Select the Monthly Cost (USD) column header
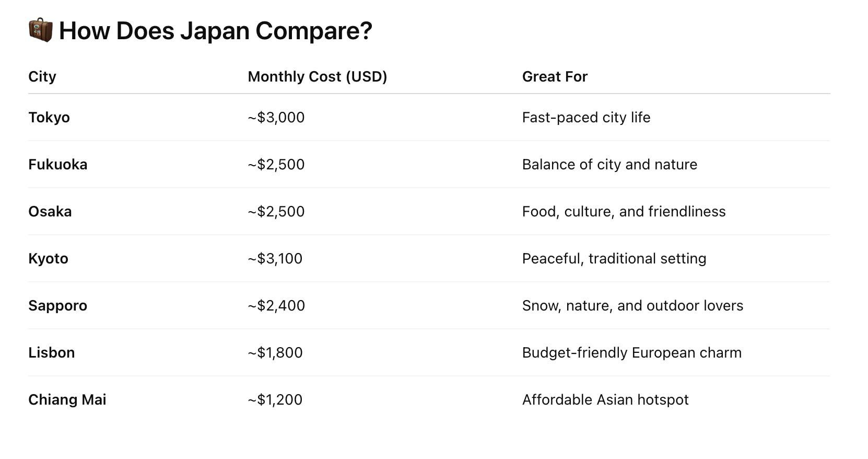868x459 pixels. tap(318, 77)
